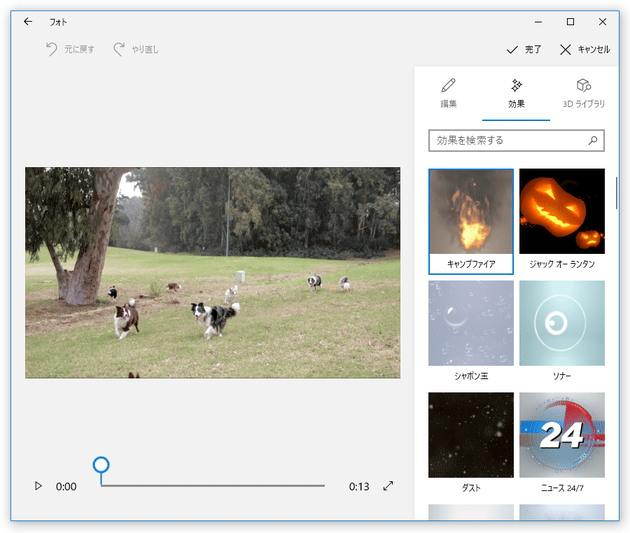This screenshot has height=533, width=630.
Task: Click the magnifier icon in the search box
Action: pyautogui.click(x=593, y=141)
